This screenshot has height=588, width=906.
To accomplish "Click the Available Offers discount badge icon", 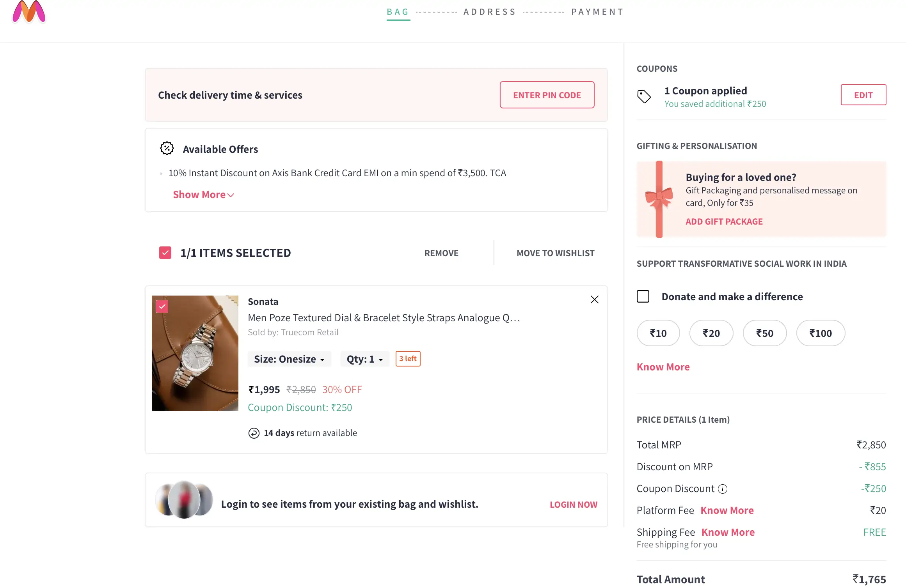I will point(167,148).
